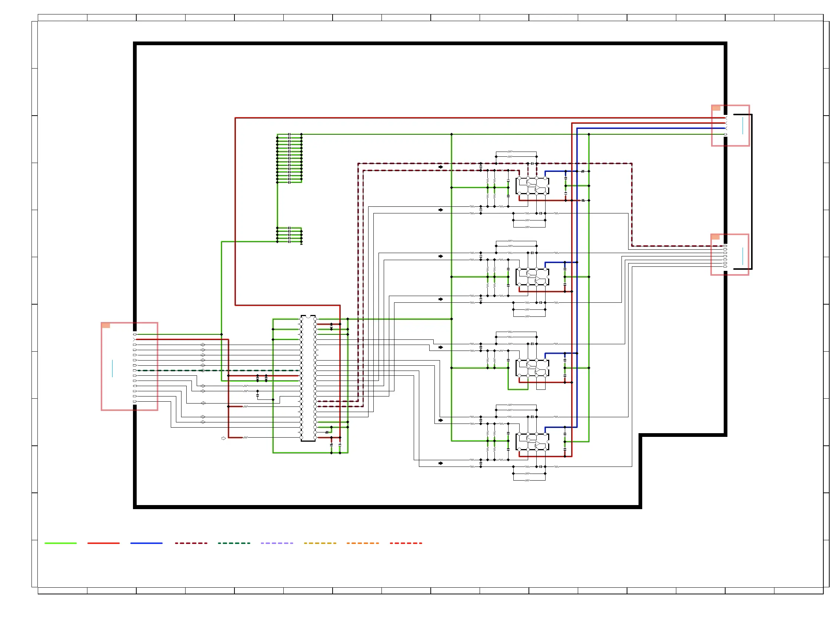The width and height of the screenshot is (840, 624).
Task: Click the bottommost op-amp IC symbol
Action: (532, 442)
